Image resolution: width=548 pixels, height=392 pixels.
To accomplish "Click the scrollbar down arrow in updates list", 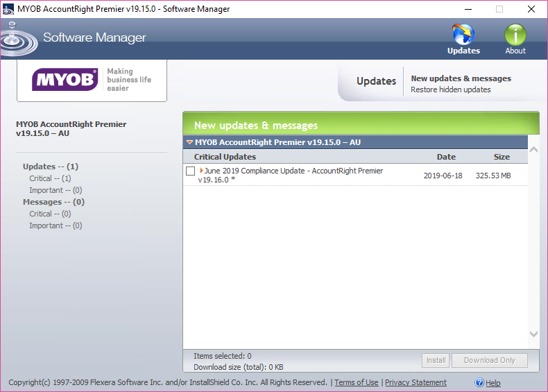I will click(533, 334).
